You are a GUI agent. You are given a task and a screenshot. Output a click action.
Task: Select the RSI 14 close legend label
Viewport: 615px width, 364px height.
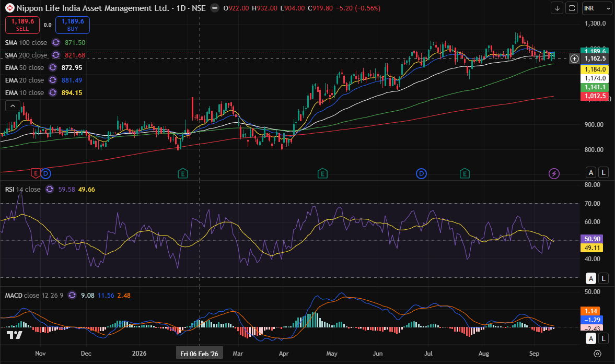[23, 189]
